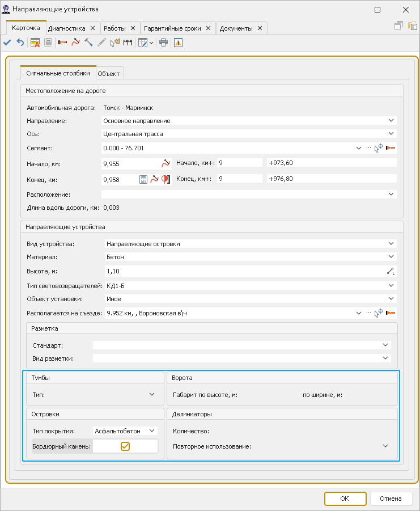Click the black fence-like icon in the toolbar

pos(128,43)
